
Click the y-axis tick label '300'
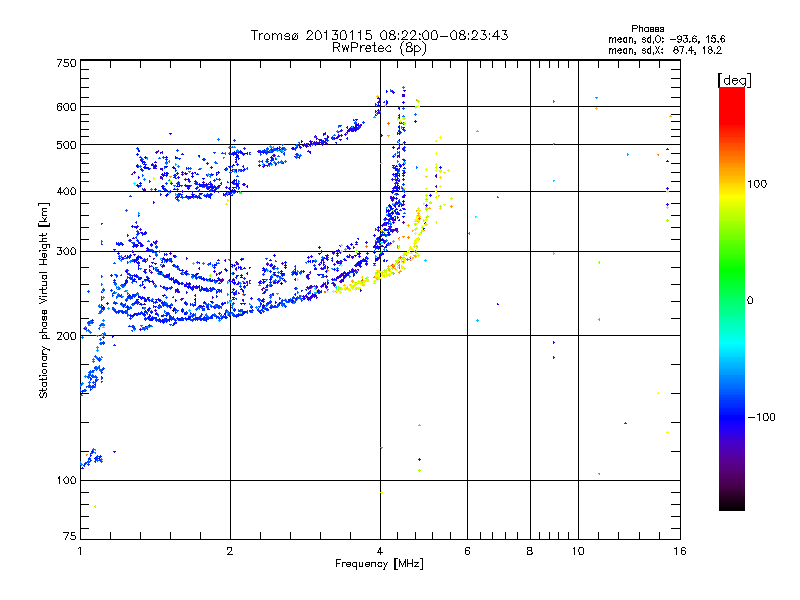[66, 251]
